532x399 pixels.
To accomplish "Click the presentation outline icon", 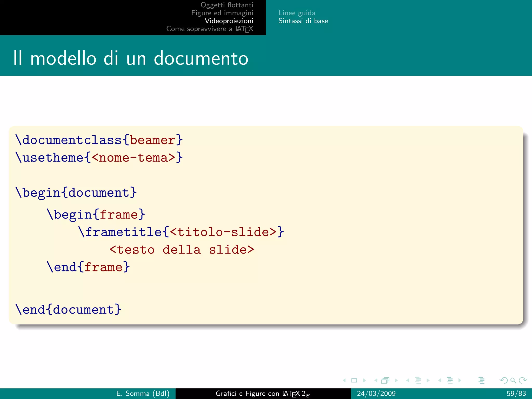I will tap(481, 381).
